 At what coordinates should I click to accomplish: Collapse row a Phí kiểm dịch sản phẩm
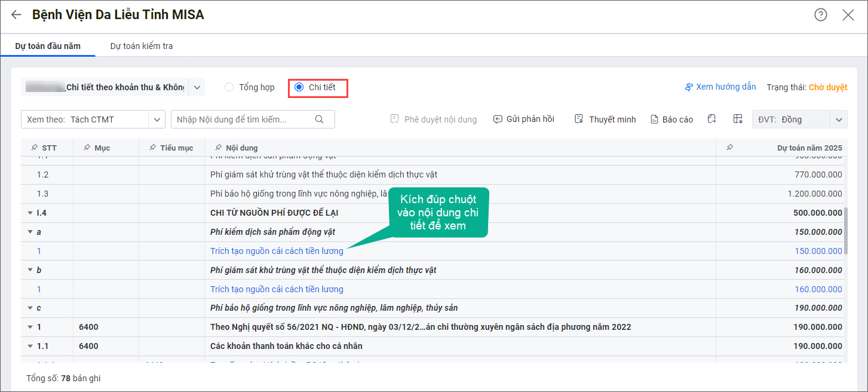click(x=30, y=232)
